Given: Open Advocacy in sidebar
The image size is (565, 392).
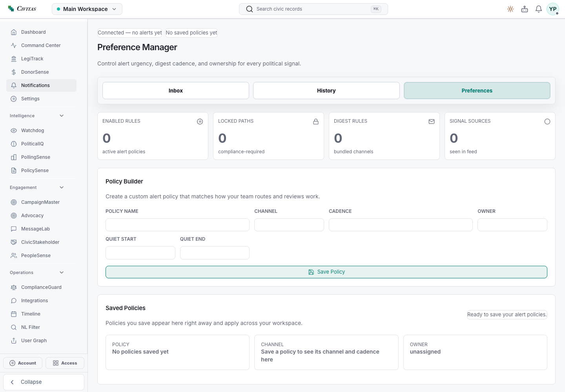Looking at the screenshot, I should pos(41,216).
